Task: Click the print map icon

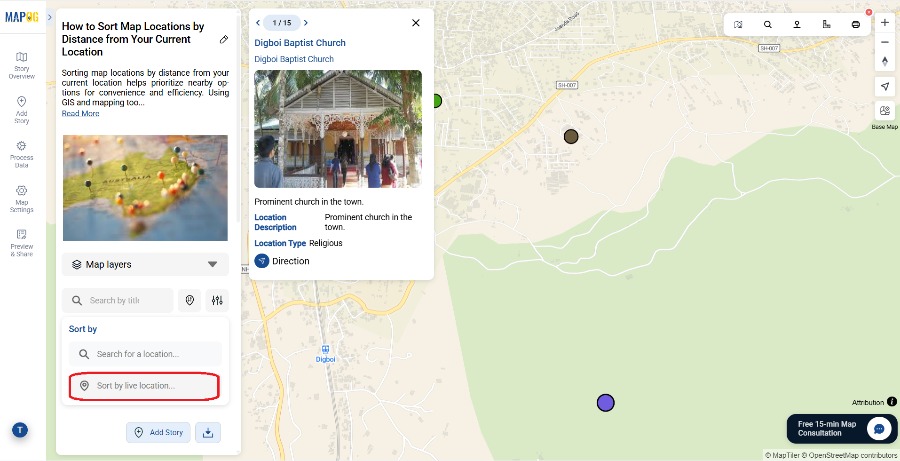Action: coord(856,25)
